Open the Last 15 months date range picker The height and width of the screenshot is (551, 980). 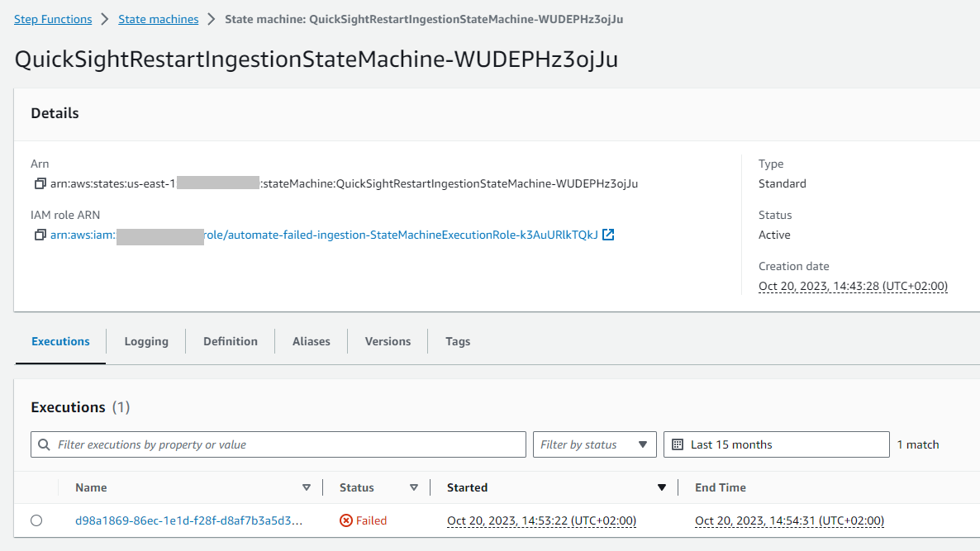point(776,444)
